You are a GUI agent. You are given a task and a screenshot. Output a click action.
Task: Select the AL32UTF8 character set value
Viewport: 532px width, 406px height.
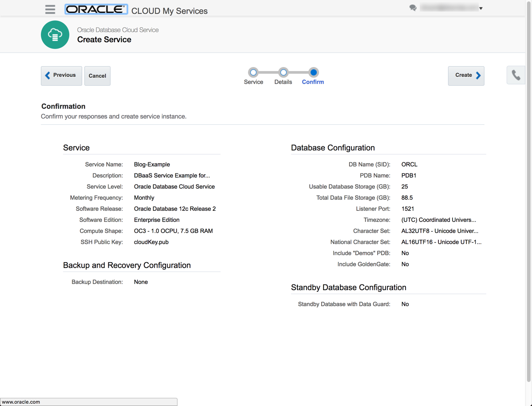coord(440,231)
